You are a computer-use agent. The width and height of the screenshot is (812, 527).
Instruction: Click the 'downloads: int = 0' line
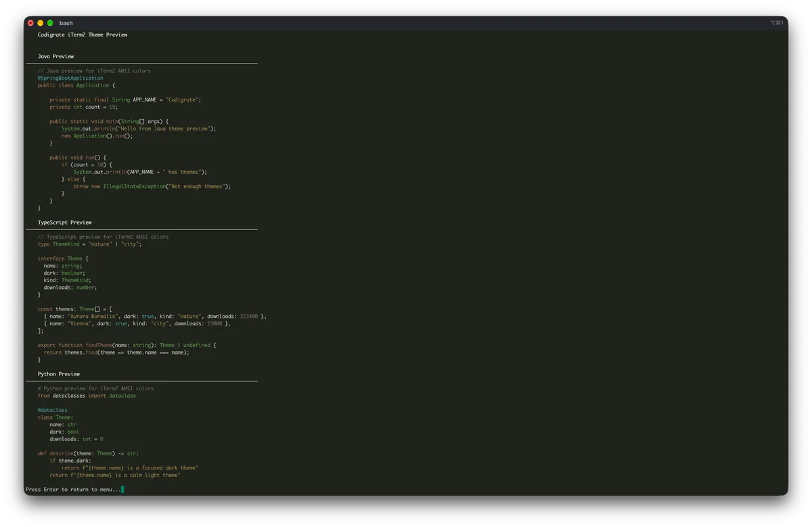tap(76, 439)
